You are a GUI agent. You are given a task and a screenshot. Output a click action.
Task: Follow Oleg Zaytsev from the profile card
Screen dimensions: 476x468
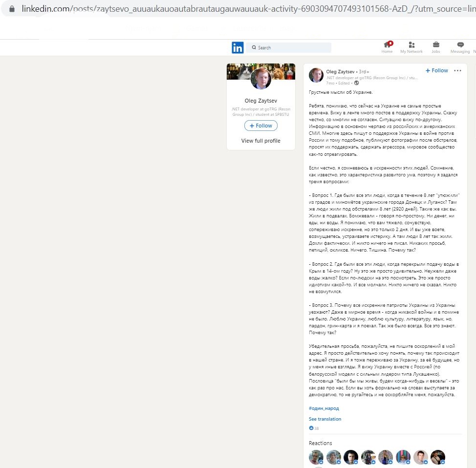pos(261,126)
